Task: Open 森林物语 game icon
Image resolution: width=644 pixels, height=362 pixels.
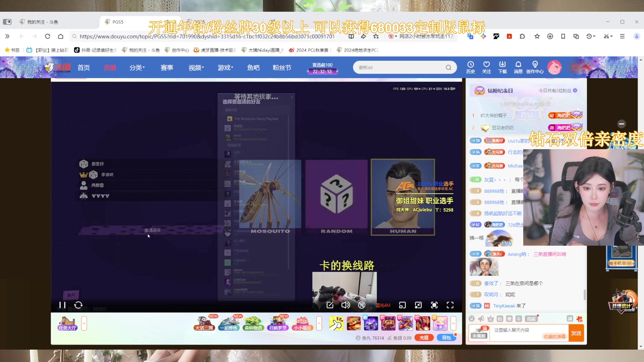Action: (x=253, y=323)
